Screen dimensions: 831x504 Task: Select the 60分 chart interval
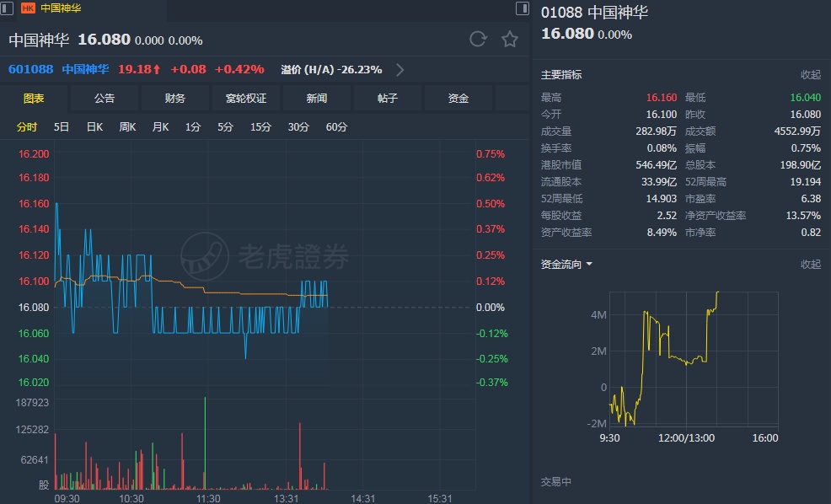(x=336, y=127)
